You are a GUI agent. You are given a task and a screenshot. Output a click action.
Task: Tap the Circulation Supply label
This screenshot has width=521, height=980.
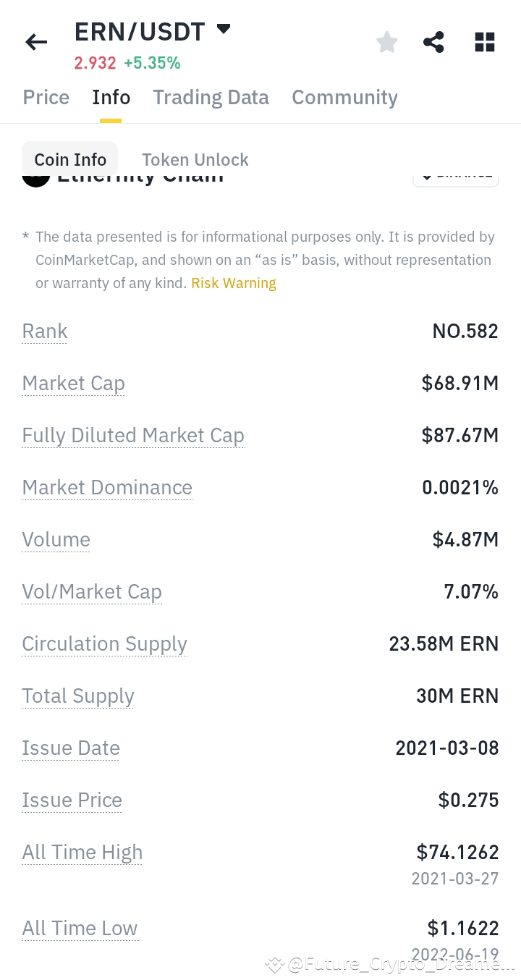tap(104, 644)
